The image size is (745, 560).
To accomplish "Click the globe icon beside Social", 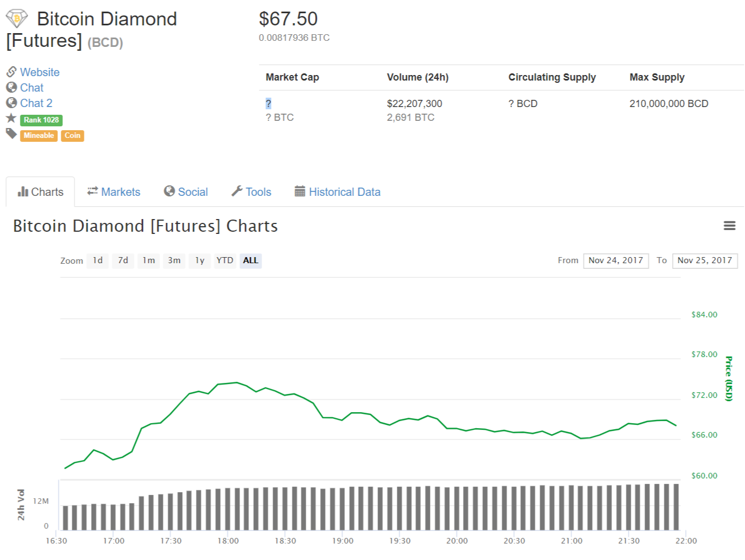I will [169, 191].
